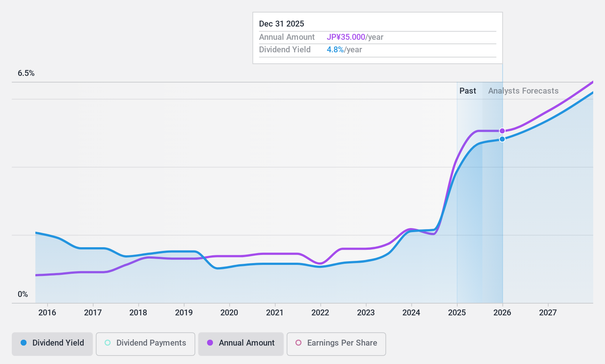Screen dimensions: 605x364
Task: Select the 2024 axis label
Action: coord(411,313)
